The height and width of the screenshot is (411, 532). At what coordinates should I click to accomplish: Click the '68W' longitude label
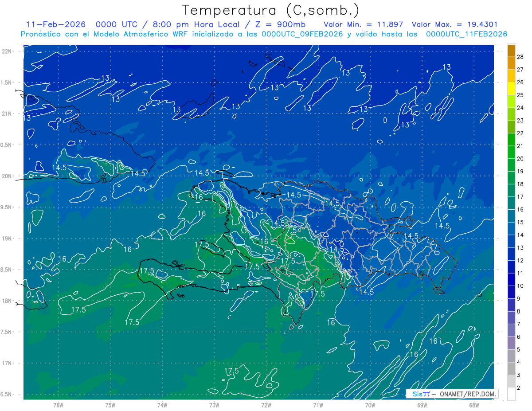point(474,405)
